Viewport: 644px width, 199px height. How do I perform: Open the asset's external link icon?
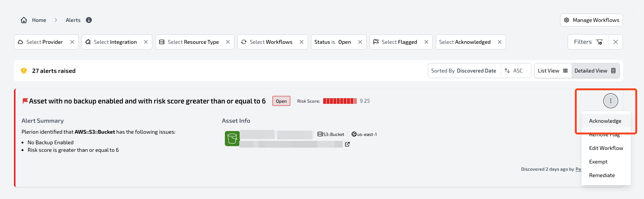(347, 144)
